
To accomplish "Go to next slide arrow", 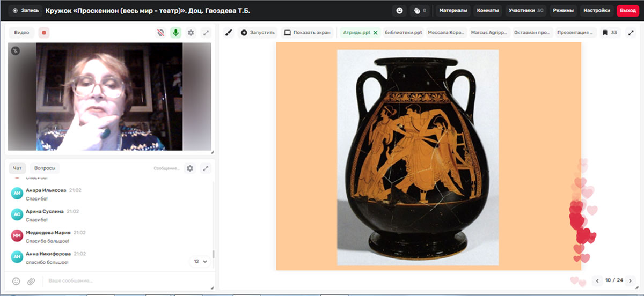I will point(631,280).
